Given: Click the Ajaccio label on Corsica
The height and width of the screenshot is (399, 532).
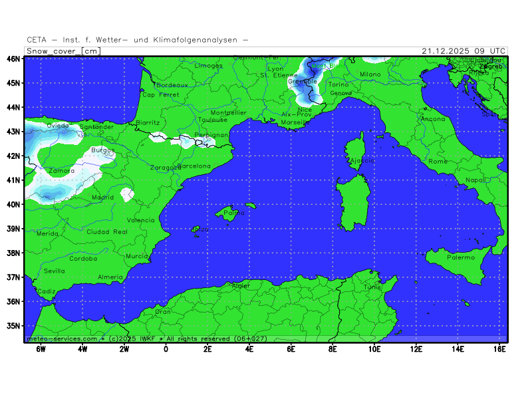Looking at the screenshot, I should 360,161.
